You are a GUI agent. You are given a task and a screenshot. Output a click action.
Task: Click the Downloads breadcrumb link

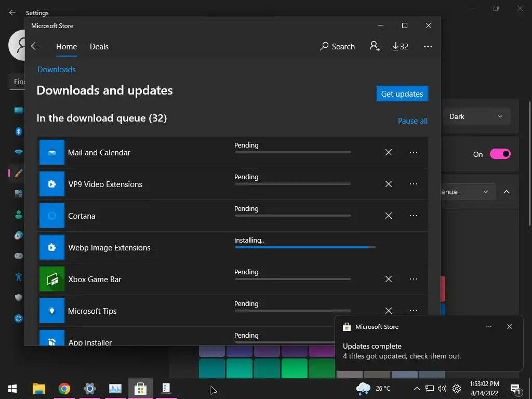click(57, 70)
